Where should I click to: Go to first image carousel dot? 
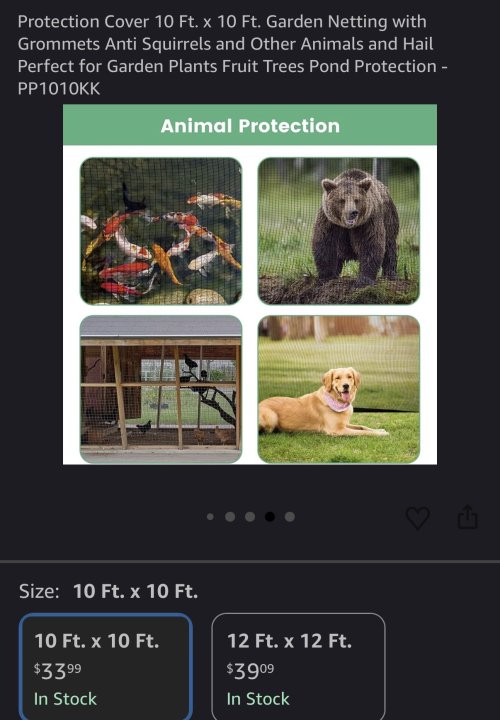click(x=210, y=517)
